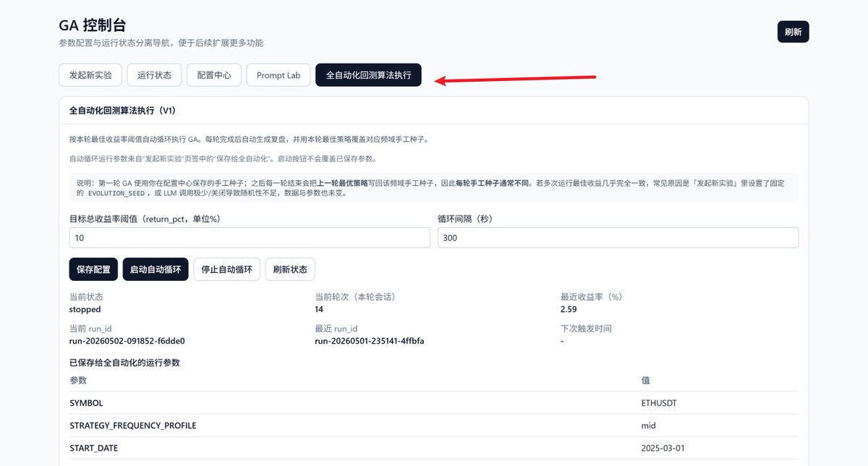Image resolution: width=868 pixels, height=466 pixels.
Task: Open the 运行状态 tab
Action: coord(154,75)
